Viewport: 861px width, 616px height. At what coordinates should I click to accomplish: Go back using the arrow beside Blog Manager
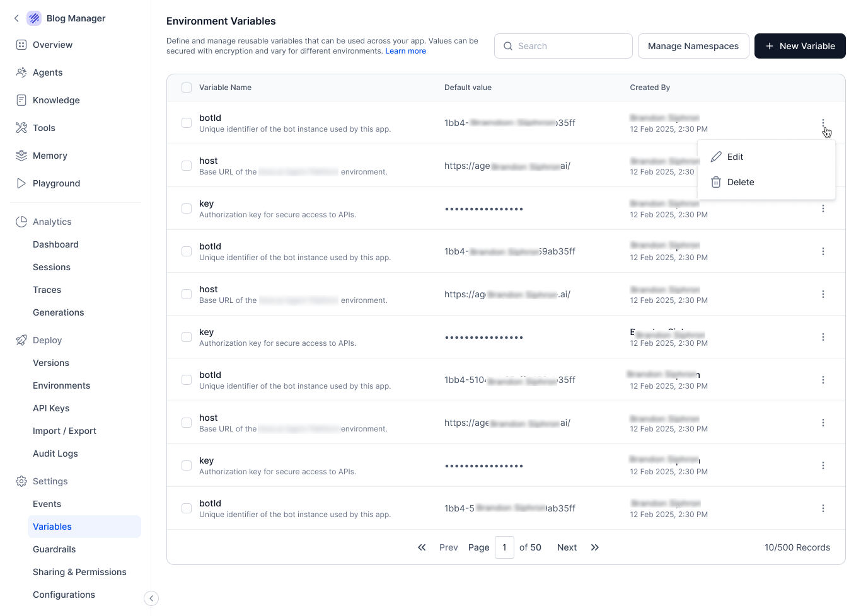pos(16,18)
